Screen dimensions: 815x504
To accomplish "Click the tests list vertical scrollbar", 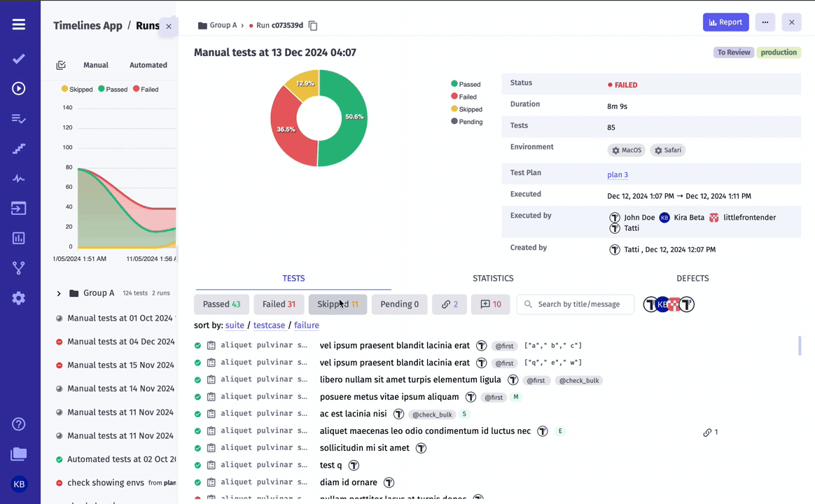I will pos(800,346).
